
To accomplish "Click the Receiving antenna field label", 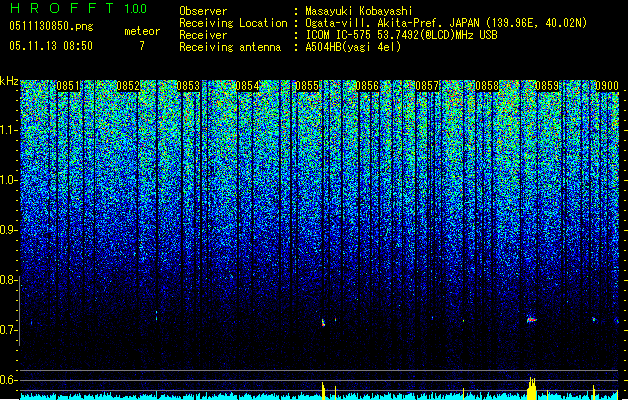I will point(230,47).
